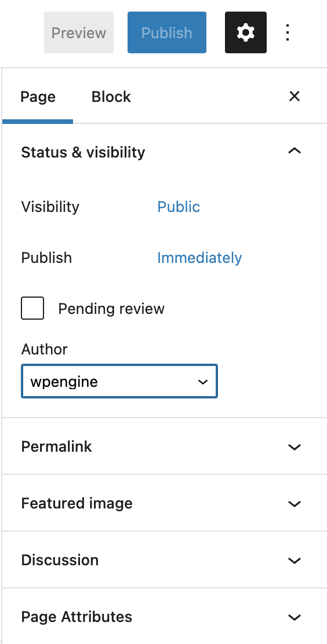The image size is (327, 644).
Task: Click the settings gear icon
Action: 246,32
